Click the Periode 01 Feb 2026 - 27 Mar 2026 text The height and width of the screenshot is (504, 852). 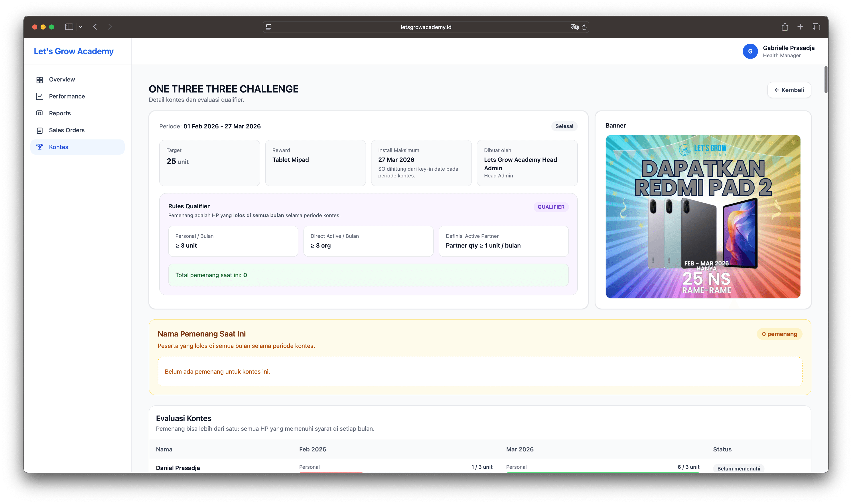pos(210,126)
